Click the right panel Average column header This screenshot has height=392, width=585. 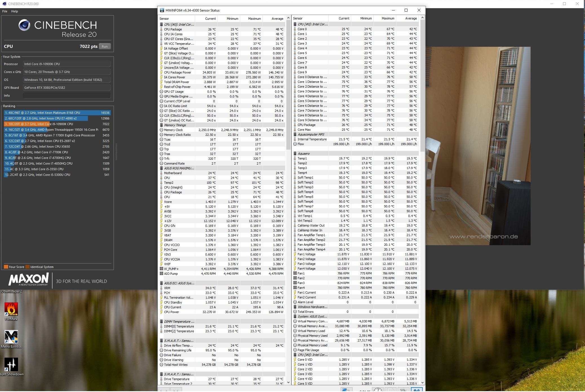(x=407, y=18)
